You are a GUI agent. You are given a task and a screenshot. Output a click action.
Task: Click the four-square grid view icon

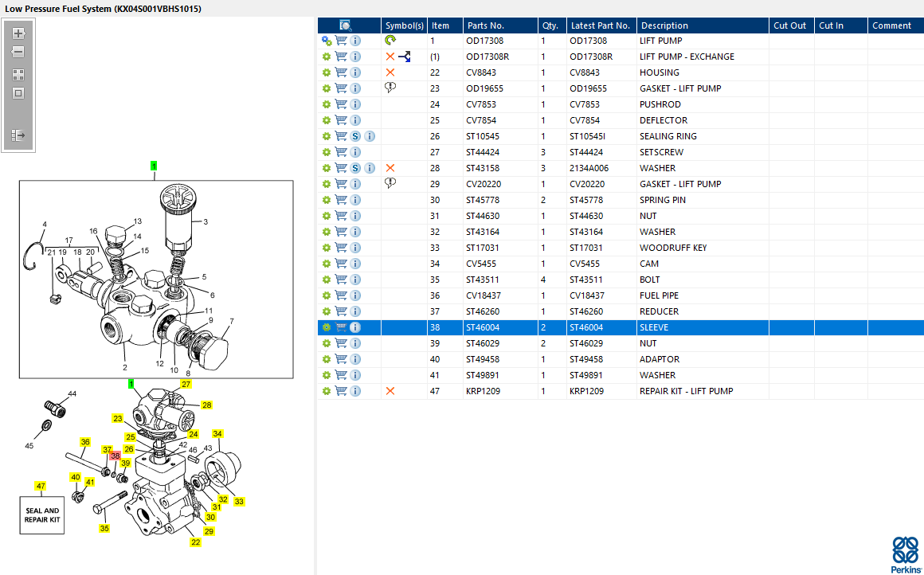(x=18, y=75)
